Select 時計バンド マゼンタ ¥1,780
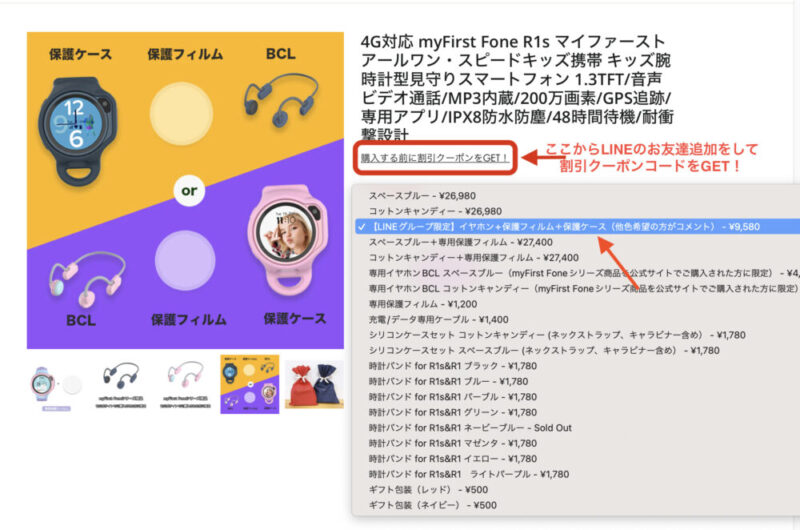This screenshot has width=800, height=530. pos(577,443)
